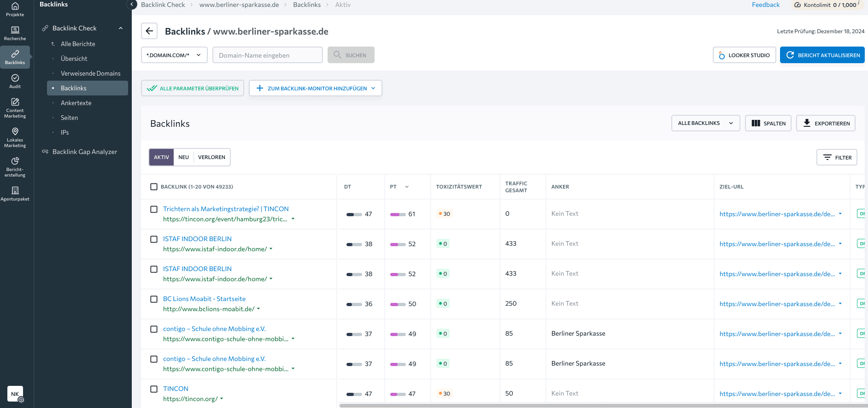
Task: Switch to the Neu tab
Action: [183, 157]
